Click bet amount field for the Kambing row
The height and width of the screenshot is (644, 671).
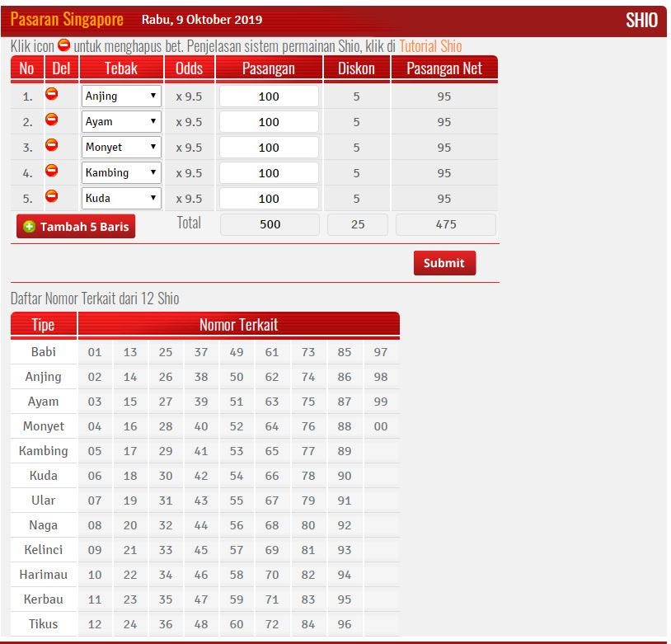tap(269, 173)
